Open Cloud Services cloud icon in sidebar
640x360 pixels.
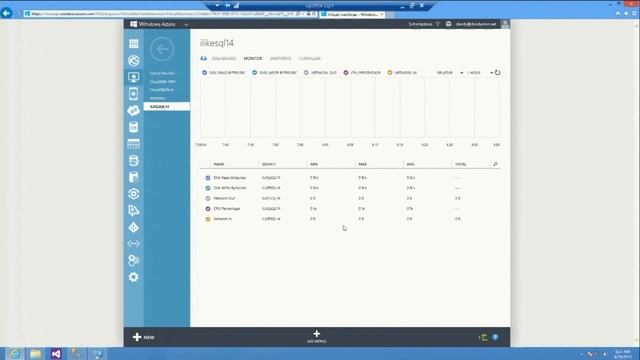[x=133, y=111]
